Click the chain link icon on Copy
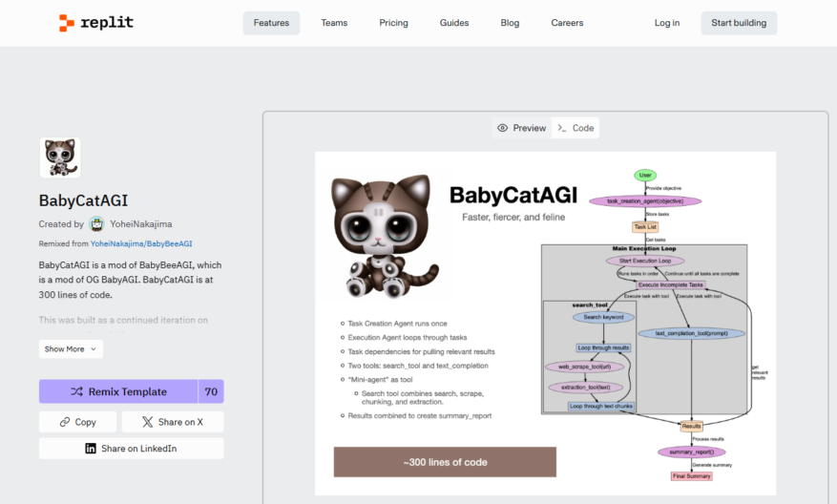 click(65, 422)
